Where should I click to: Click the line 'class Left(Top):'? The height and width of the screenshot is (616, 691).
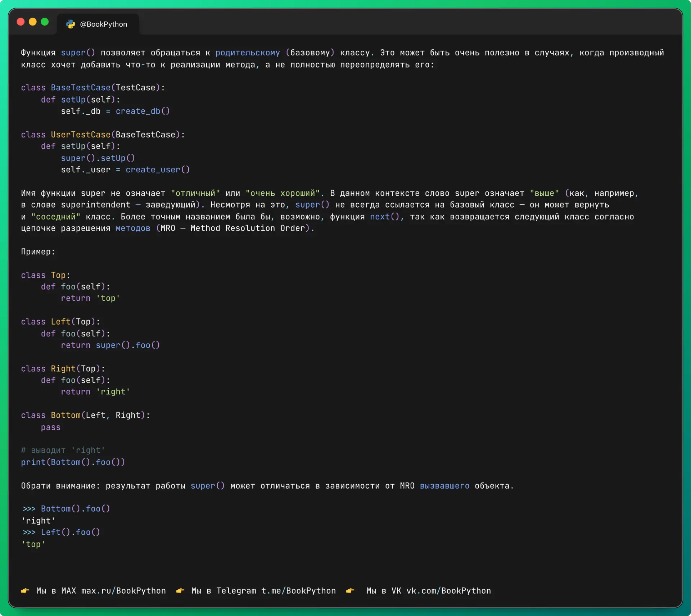[x=60, y=322]
